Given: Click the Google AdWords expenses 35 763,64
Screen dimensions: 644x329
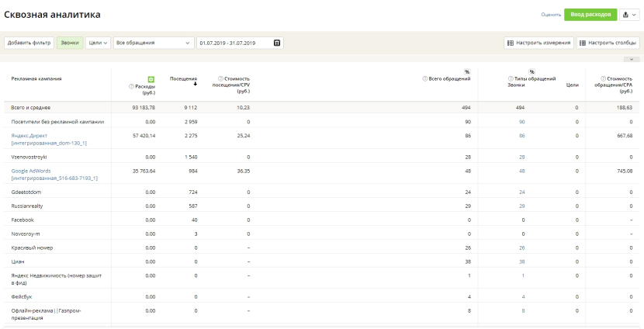Looking at the screenshot, I should (144, 171).
